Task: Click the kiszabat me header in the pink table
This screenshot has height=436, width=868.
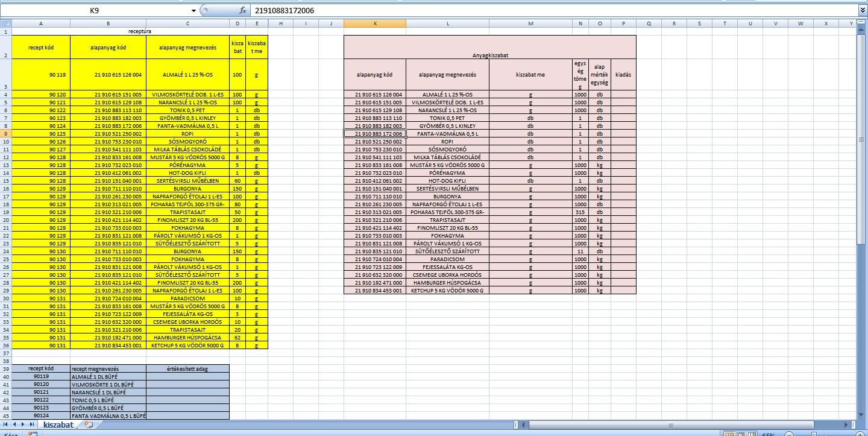Action: [x=530, y=75]
